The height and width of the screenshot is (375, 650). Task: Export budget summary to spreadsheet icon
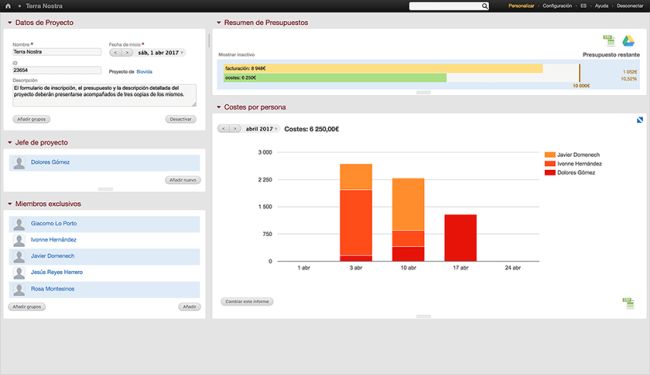coord(609,40)
